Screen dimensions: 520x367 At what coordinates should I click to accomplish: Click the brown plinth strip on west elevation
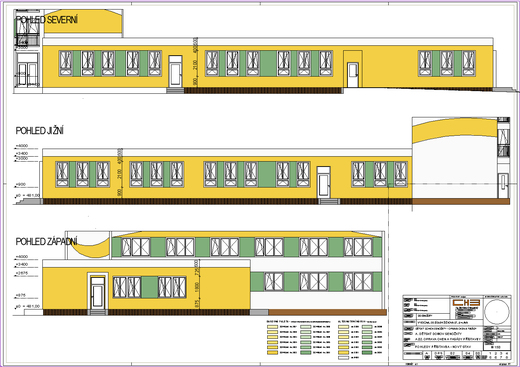(327, 312)
